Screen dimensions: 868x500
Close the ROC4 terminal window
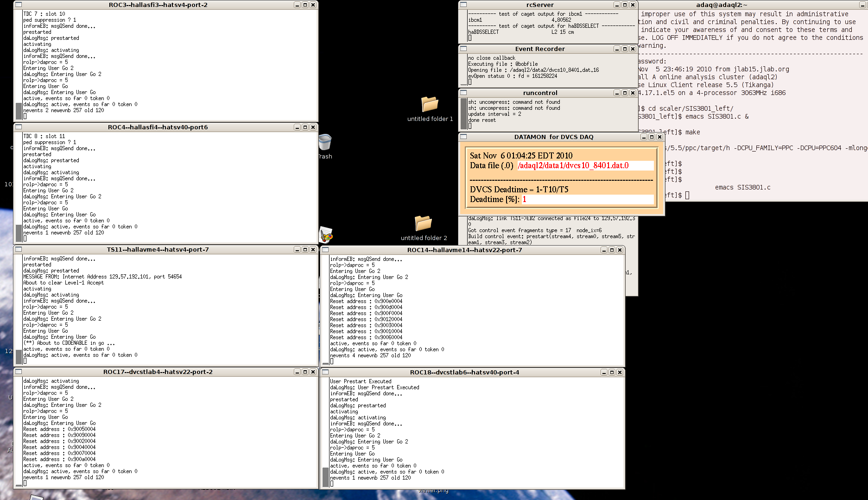pos(313,127)
